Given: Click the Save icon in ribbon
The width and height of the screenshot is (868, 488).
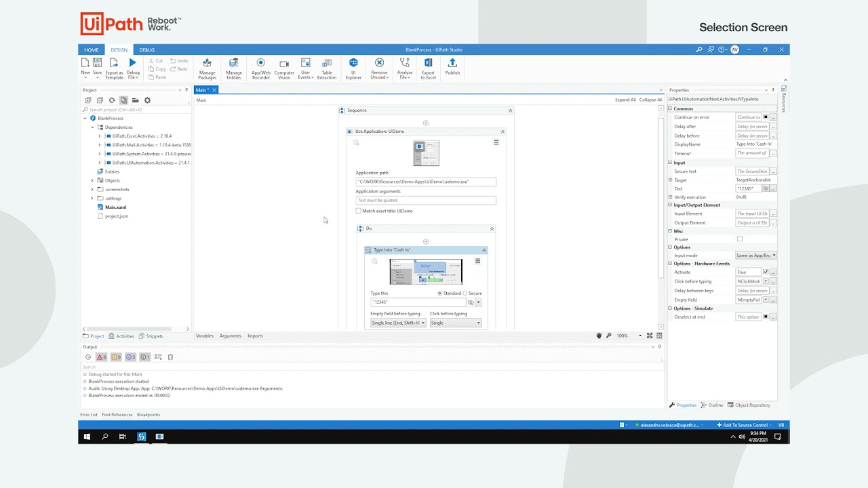Looking at the screenshot, I should (x=97, y=63).
